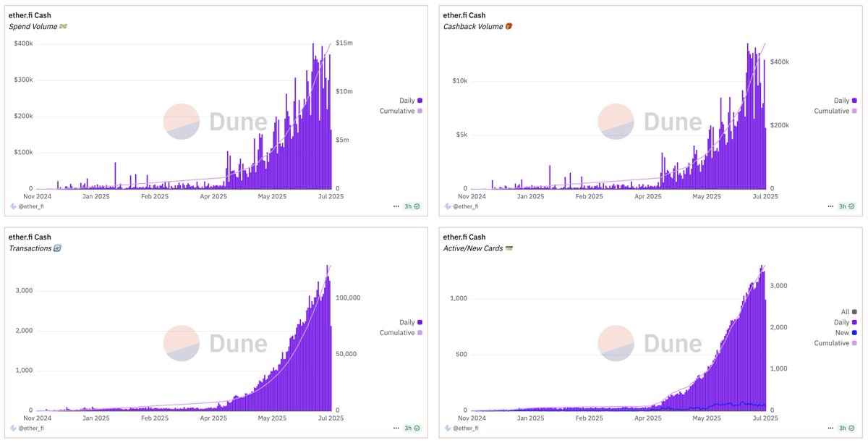Open the Spend Volume chart title
The height and width of the screenshot is (443, 868).
(x=38, y=27)
